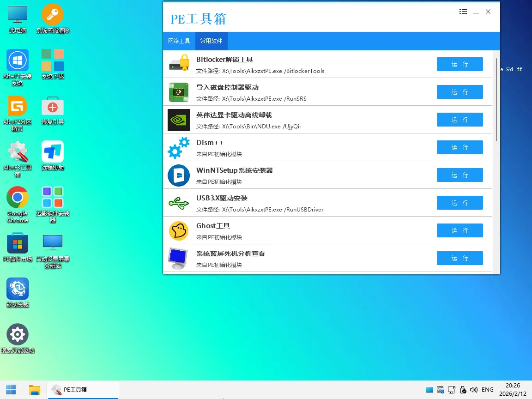Open the list menu icon in the title bar
The image size is (532, 399).
tap(463, 12)
